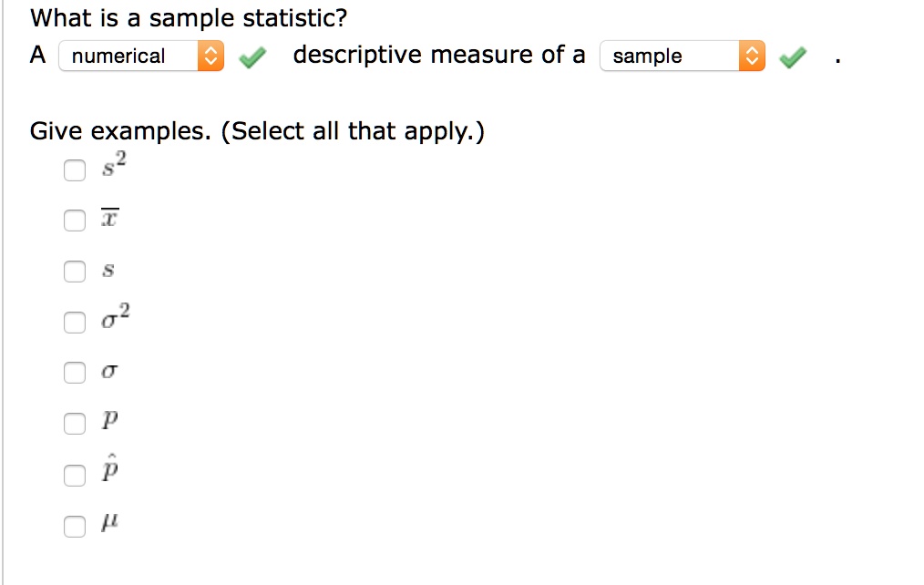
Task: Select the lowercase s checkbox
Action: pos(75,271)
